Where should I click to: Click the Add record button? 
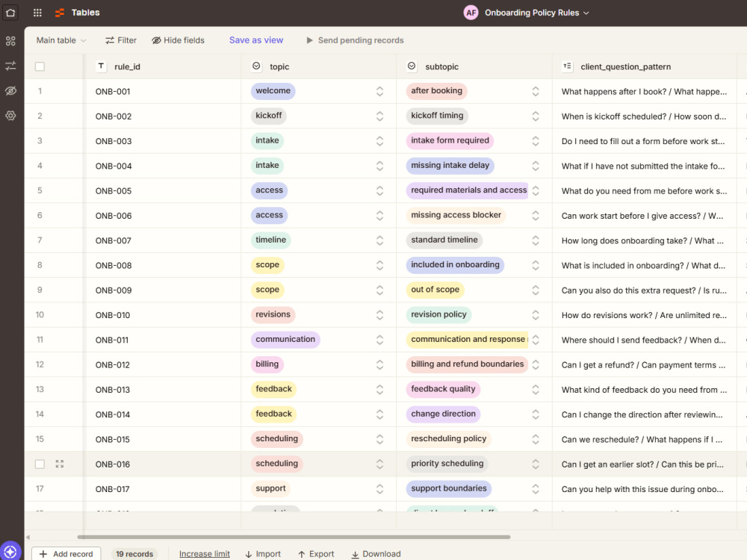(66, 554)
